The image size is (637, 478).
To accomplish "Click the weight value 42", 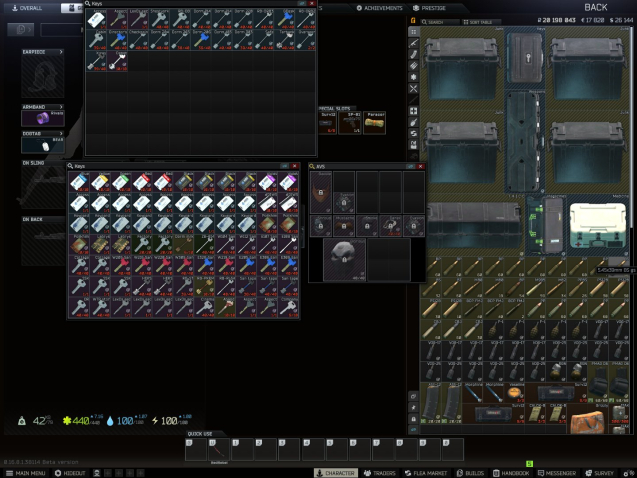I will [x=39, y=421].
